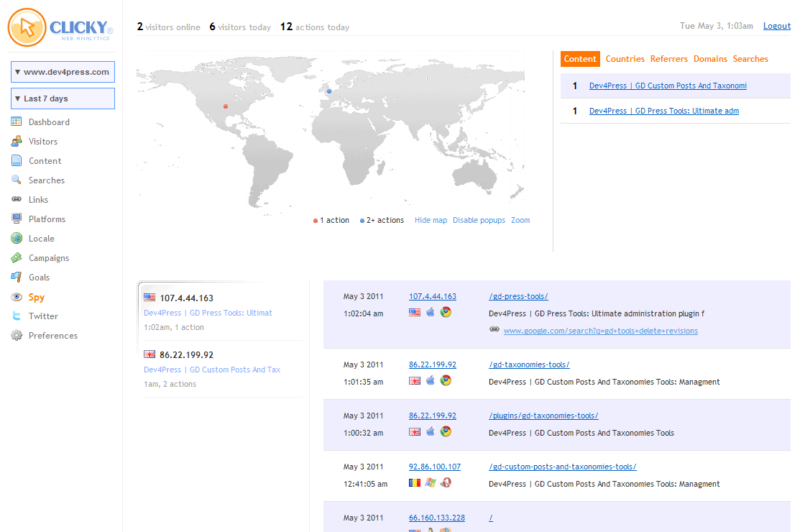Image resolution: width=805 pixels, height=532 pixels.
Task: Click Apple OS icon in 1:02:04 am row
Action: tap(431, 312)
